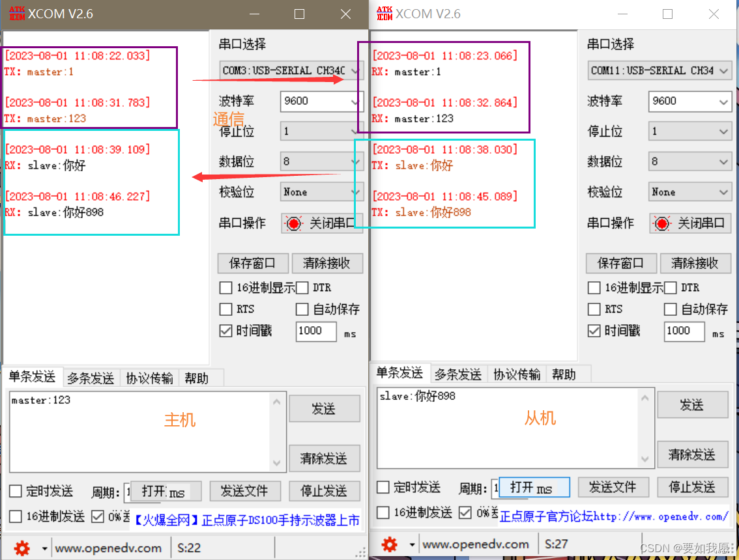Switch to 多条发送 tab in slave window
The width and height of the screenshot is (739, 560).
coord(458,374)
